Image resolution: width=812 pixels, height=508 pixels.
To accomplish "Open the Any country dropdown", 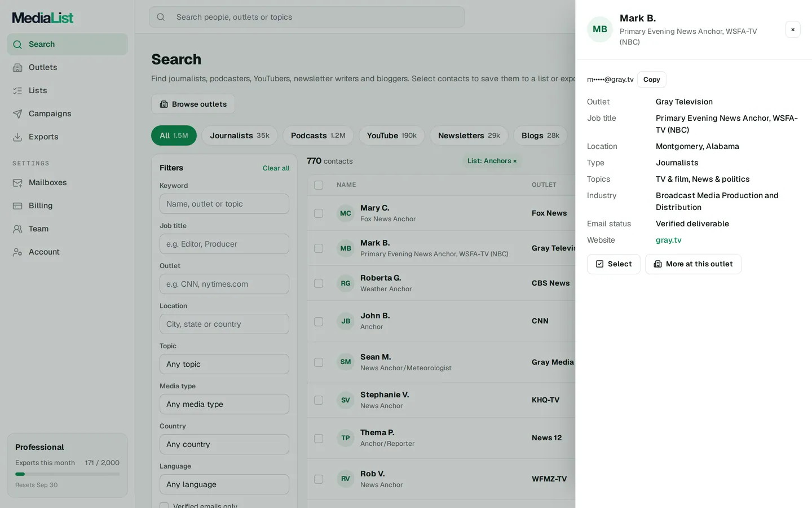I will click(x=224, y=444).
